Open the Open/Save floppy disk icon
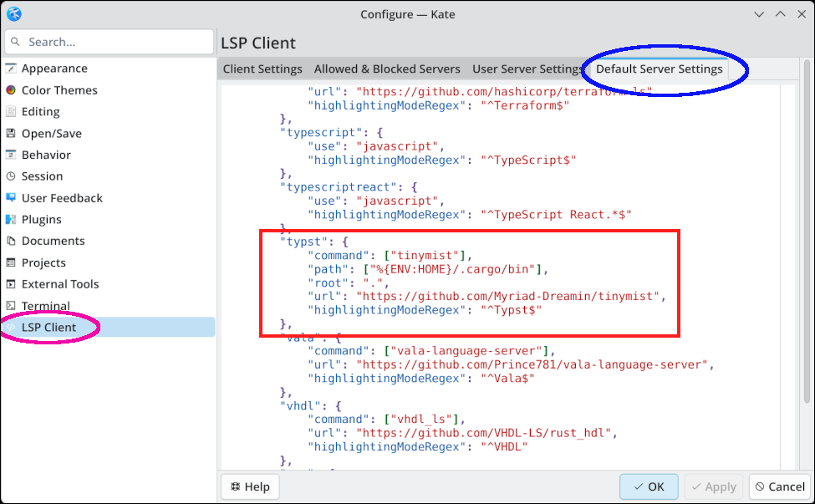 pos(11,133)
